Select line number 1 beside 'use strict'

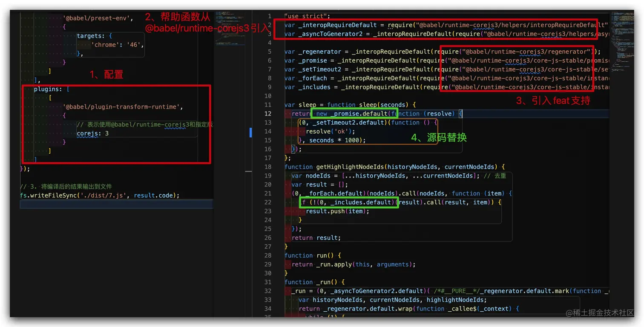[x=270, y=16]
